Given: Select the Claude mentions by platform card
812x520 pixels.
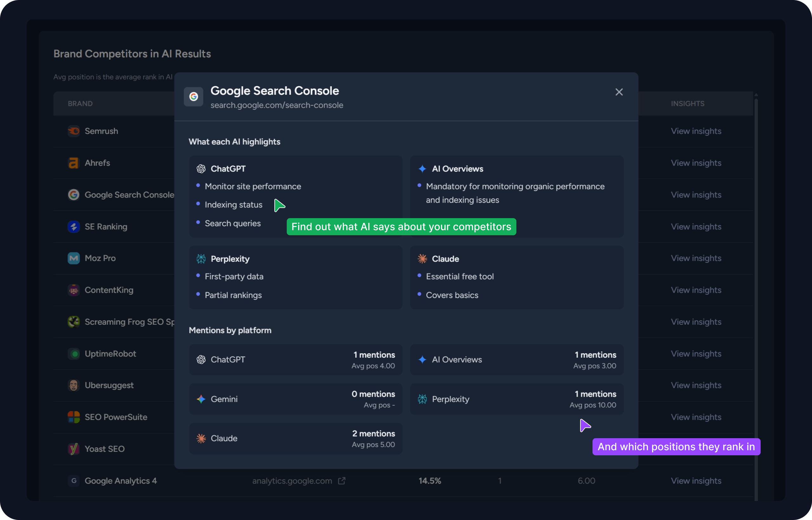Looking at the screenshot, I should point(296,438).
